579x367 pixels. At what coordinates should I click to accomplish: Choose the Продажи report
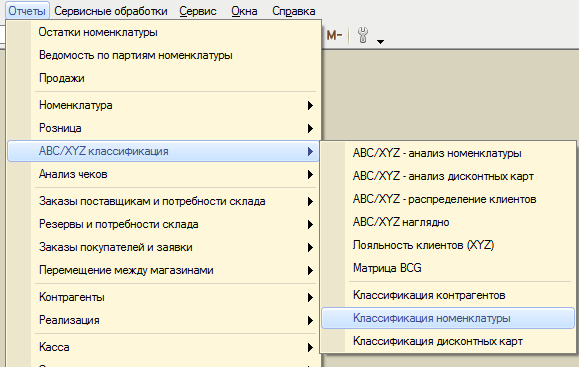163,78
